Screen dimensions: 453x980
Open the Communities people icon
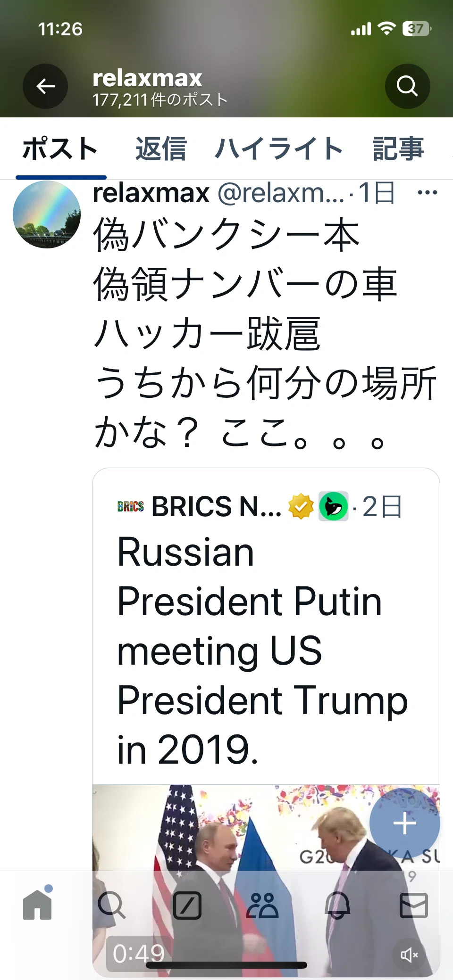click(262, 906)
